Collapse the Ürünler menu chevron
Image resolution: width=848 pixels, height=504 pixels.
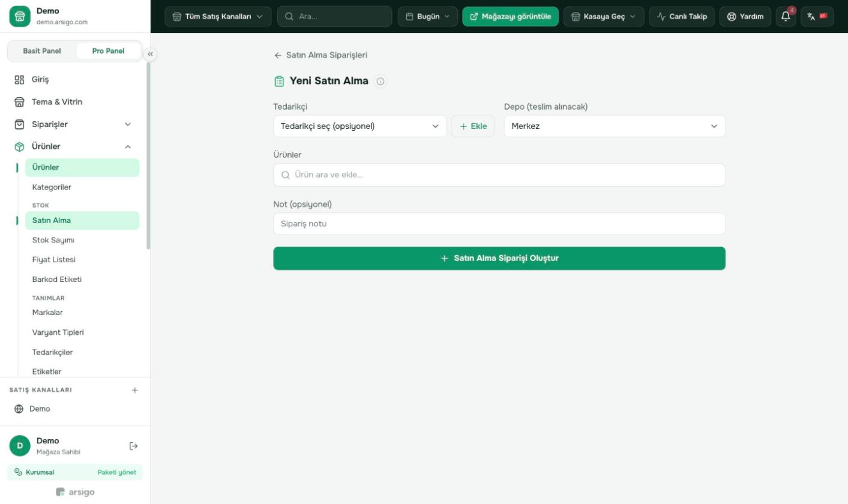pyautogui.click(x=127, y=146)
